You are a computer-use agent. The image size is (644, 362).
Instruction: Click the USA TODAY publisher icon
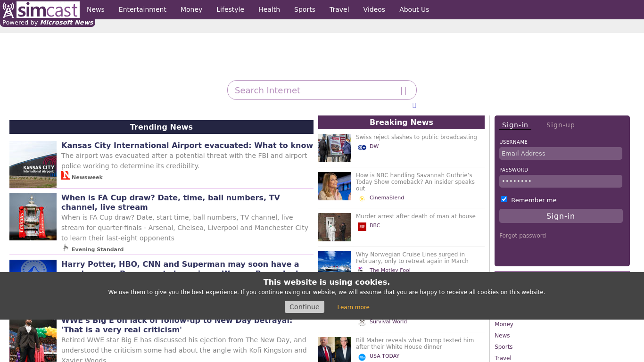(362, 357)
